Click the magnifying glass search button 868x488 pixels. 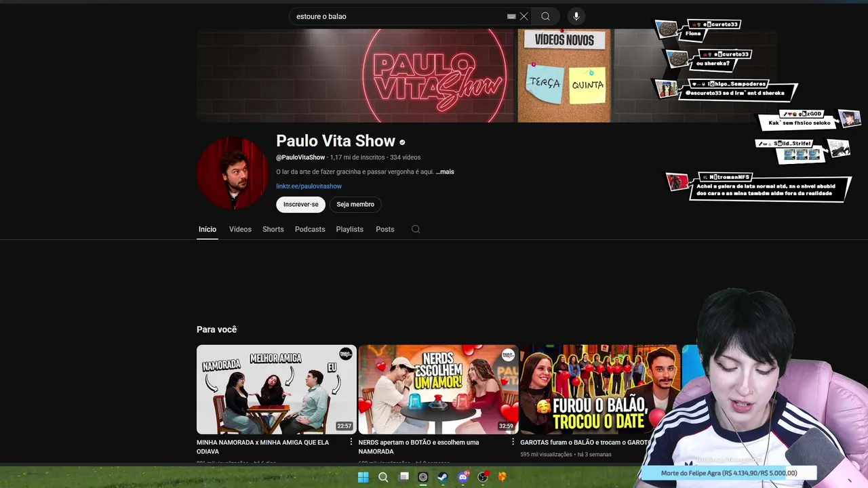pyautogui.click(x=545, y=16)
